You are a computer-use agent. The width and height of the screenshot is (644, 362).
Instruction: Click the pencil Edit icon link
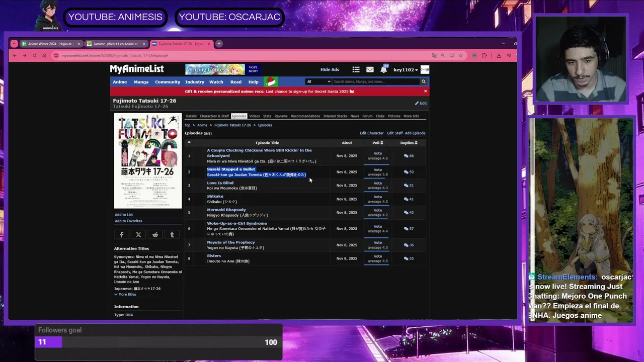click(421, 103)
